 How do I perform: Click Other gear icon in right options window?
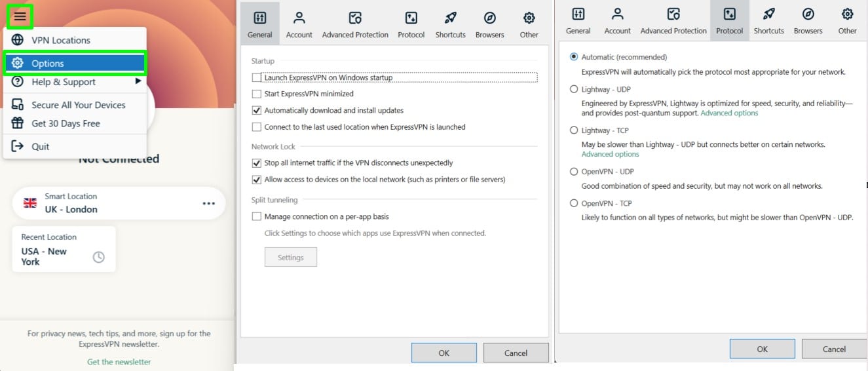click(847, 14)
